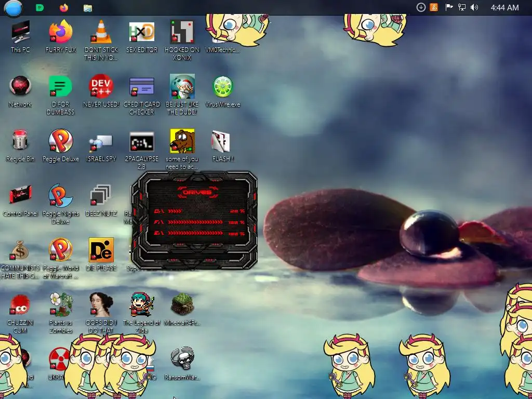Click the D:\ drive usage bar
The image size is (532, 399).
[175, 211]
